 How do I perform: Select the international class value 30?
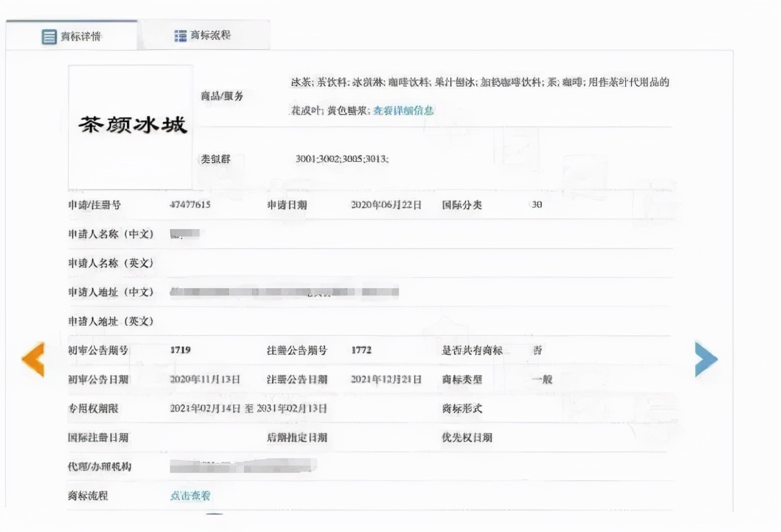point(536,205)
